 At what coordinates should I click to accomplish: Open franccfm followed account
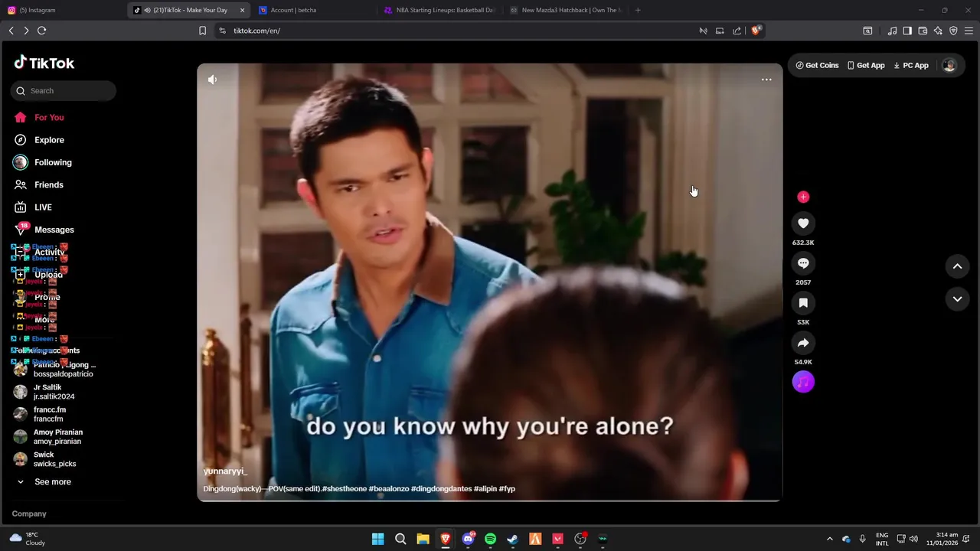point(40,414)
